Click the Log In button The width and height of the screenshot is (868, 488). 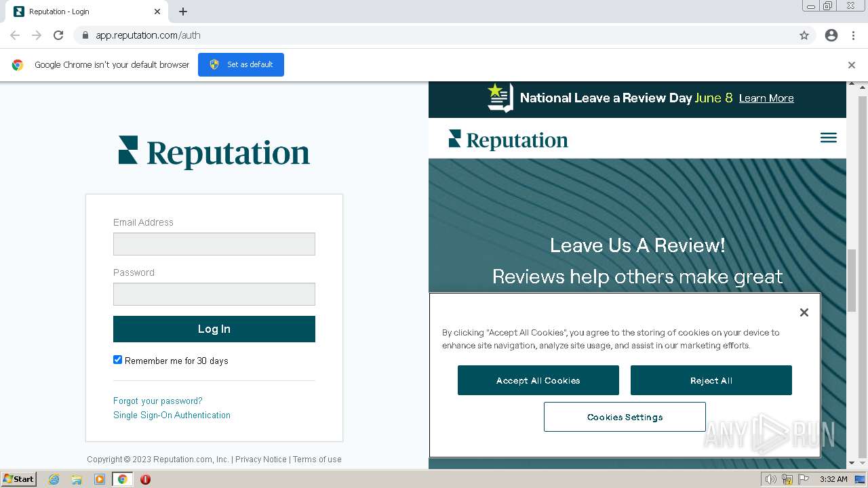[214, 329]
